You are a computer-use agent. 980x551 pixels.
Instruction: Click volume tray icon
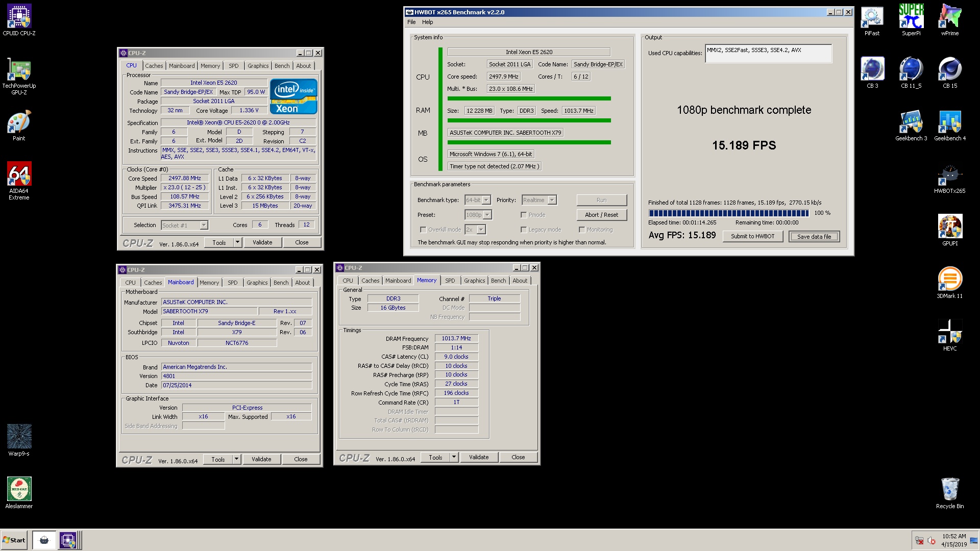tap(931, 541)
